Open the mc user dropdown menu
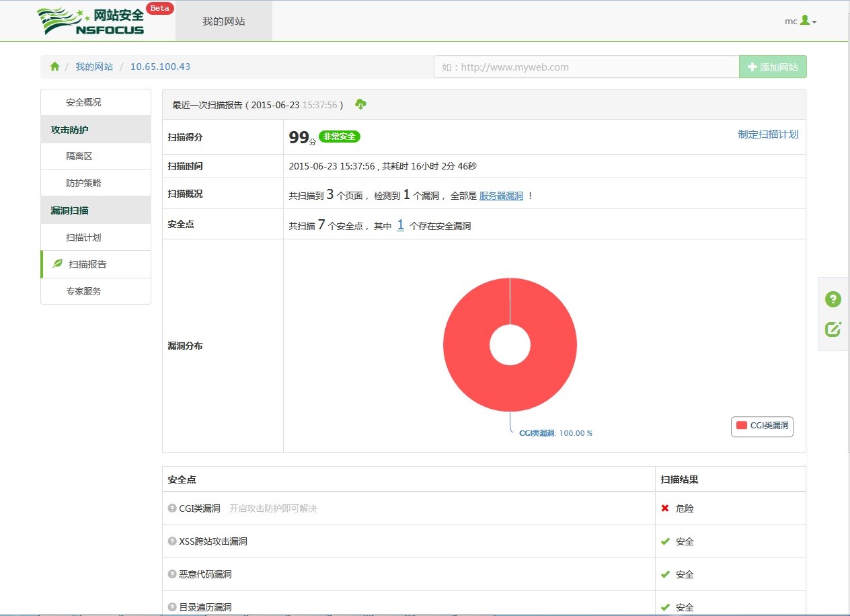This screenshot has height=616, width=850. coord(800,21)
